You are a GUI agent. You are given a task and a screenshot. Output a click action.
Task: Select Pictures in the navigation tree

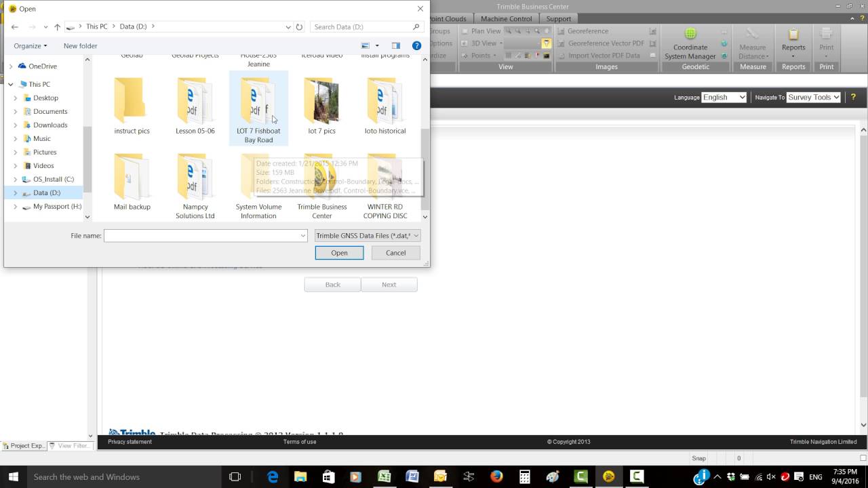coord(45,152)
